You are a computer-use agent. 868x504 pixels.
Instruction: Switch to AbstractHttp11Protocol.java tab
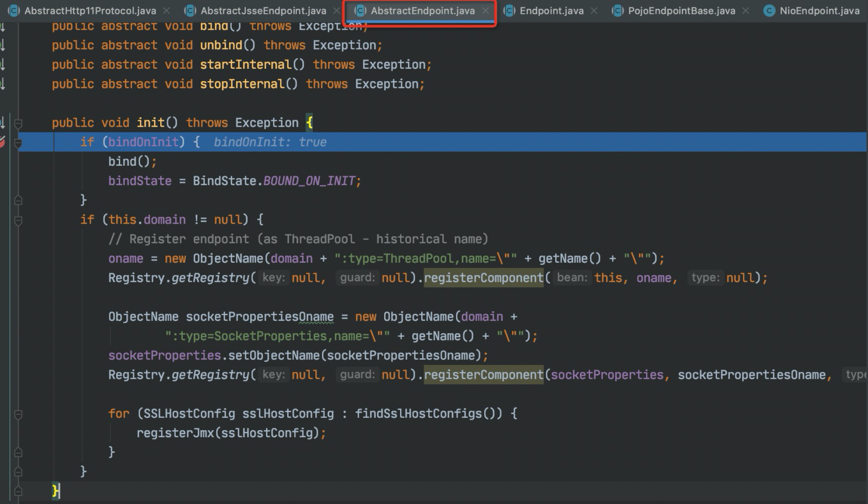[x=90, y=10]
